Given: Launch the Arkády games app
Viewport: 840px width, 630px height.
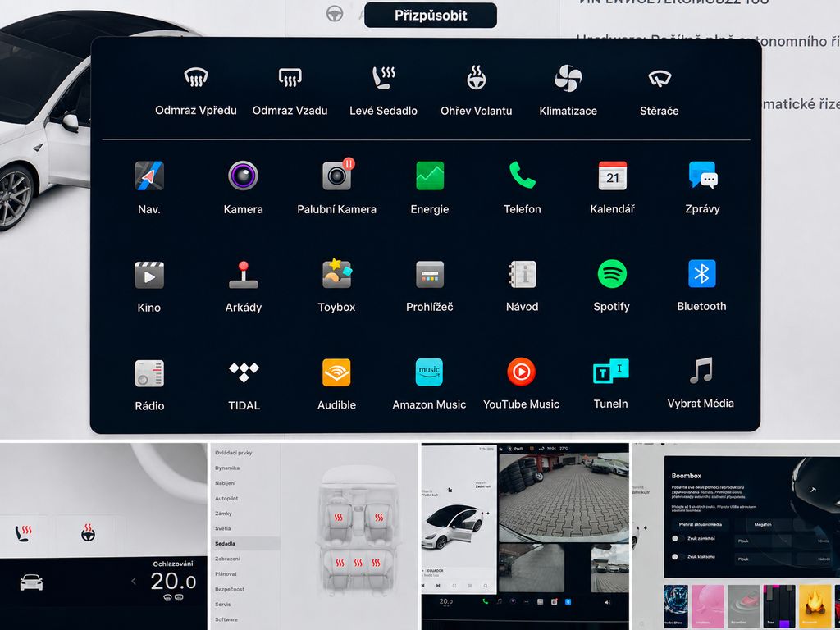Looking at the screenshot, I should (x=243, y=286).
